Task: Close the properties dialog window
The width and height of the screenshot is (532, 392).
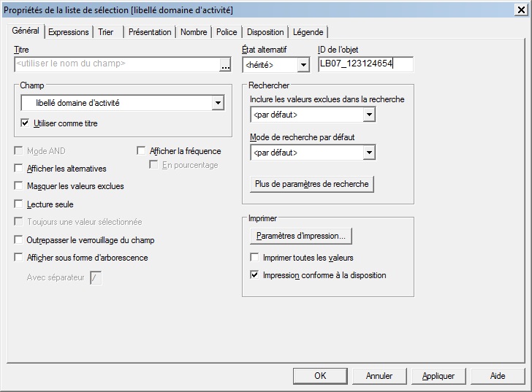Action: click(520, 8)
